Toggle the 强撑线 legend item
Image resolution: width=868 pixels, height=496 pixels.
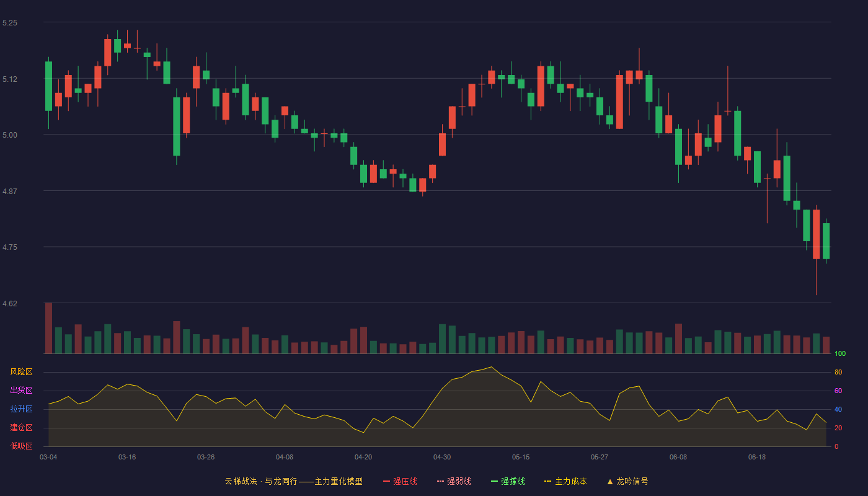[508, 481]
